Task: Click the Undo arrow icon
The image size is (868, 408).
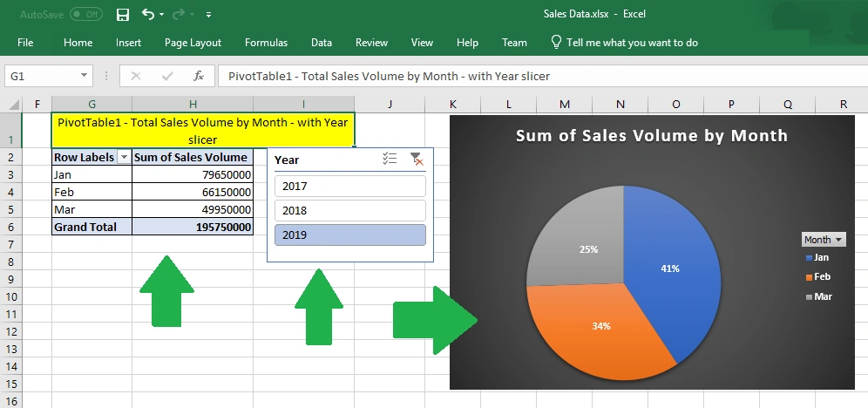Action: [x=147, y=15]
